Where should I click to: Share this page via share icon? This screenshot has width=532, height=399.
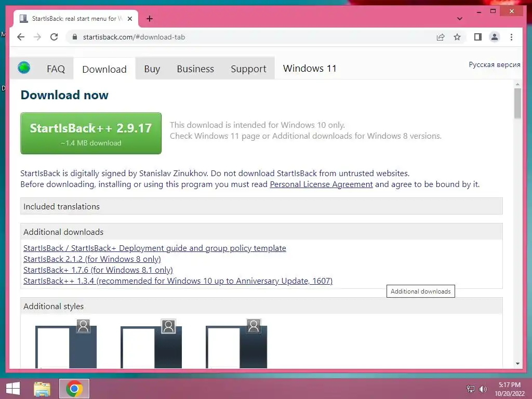441,37
